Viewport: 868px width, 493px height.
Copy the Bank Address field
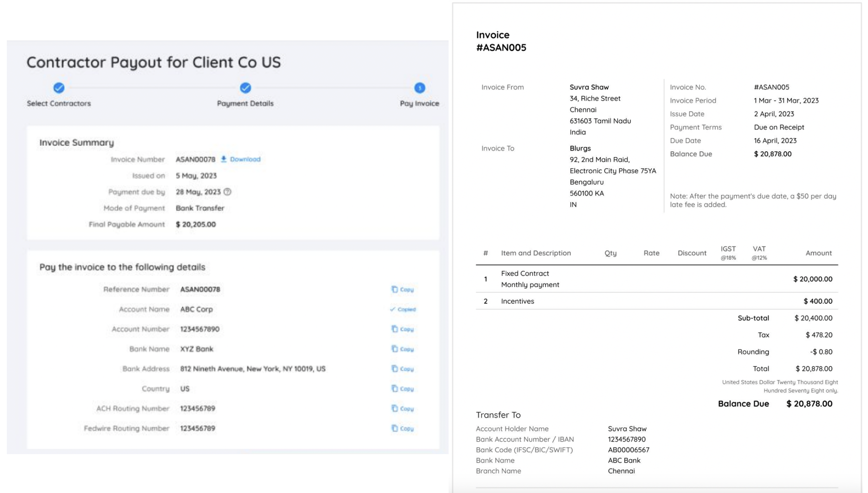pos(402,369)
